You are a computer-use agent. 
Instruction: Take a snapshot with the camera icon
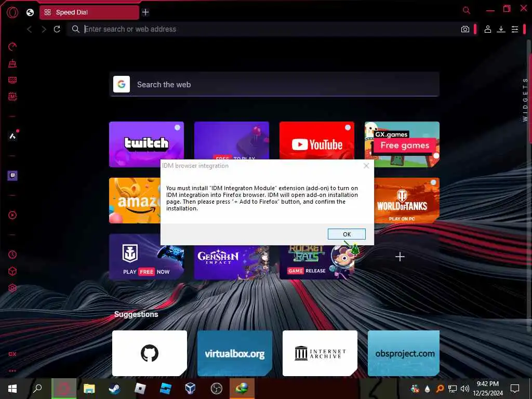pos(465,29)
